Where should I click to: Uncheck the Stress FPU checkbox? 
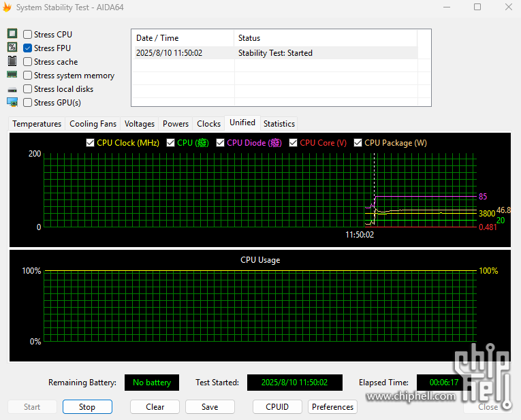27,48
